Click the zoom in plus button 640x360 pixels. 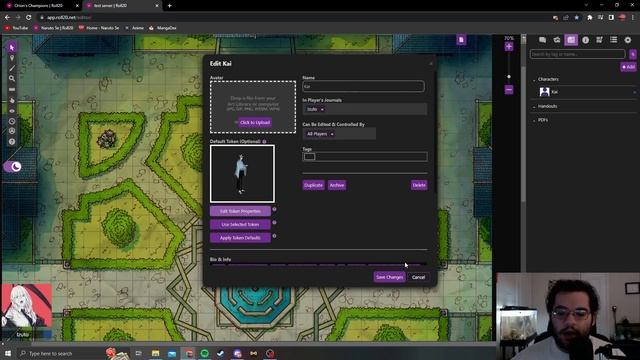coord(509,47)
